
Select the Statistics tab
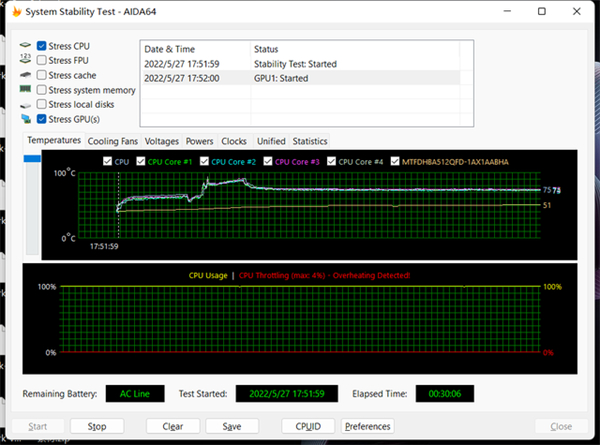point(310,141)
